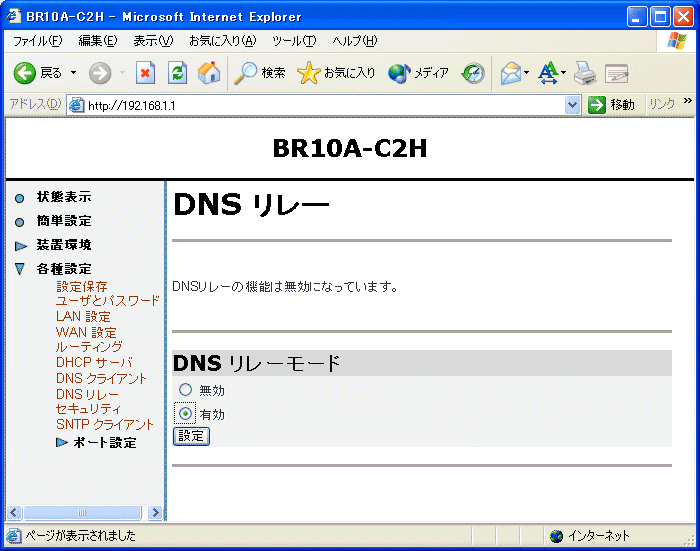Open Favorites (お気に入り) star toolbar button
The width and height of the screenshot is (700, 551).
(x=336, y=73)
